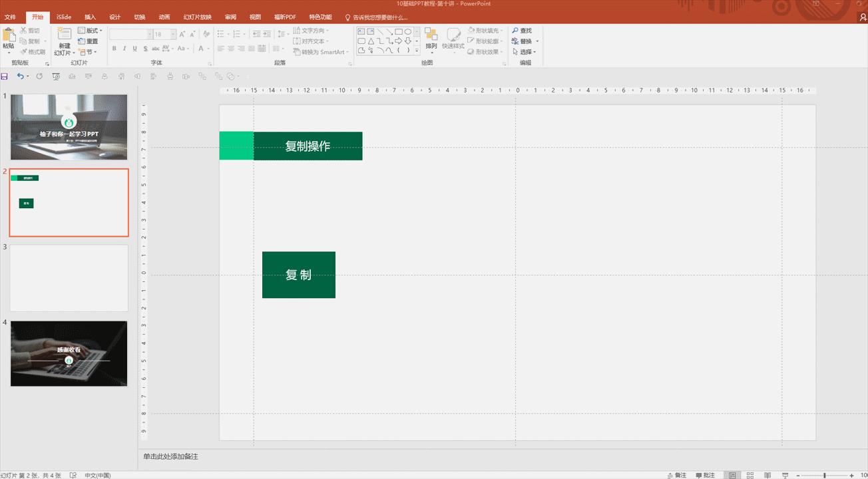
Task: Click the Save icon in quick access toolbar
Action: point(5,77)
